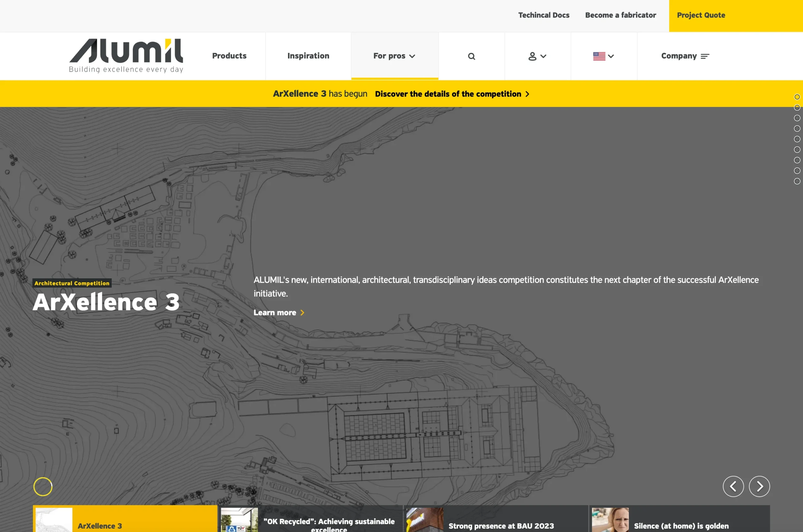The height and width of the screenshot is (532, 803).
Task: Select the first page section dot
Action: tap(797, 97)
